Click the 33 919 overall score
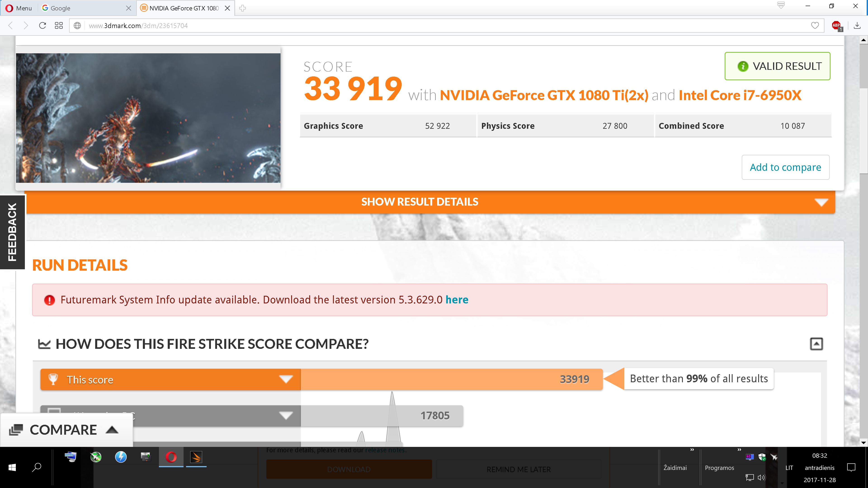The width and height of the screenshot is (868, 488). (353, 89)
